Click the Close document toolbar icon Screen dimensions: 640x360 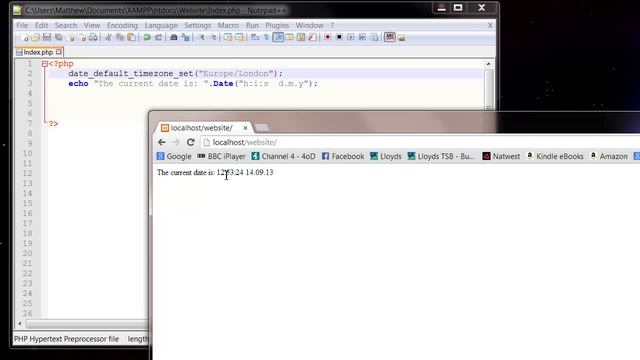(71, 38)
